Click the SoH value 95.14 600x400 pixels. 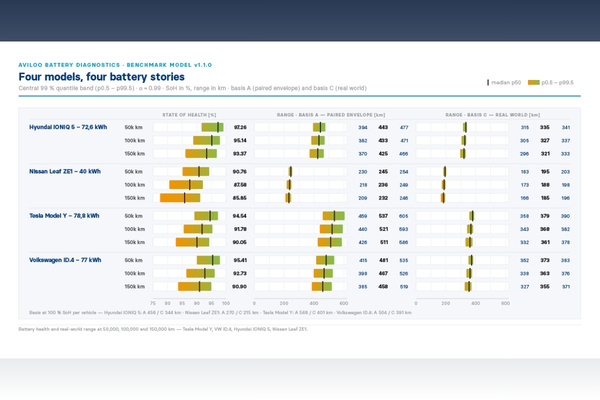pos(240,140)
